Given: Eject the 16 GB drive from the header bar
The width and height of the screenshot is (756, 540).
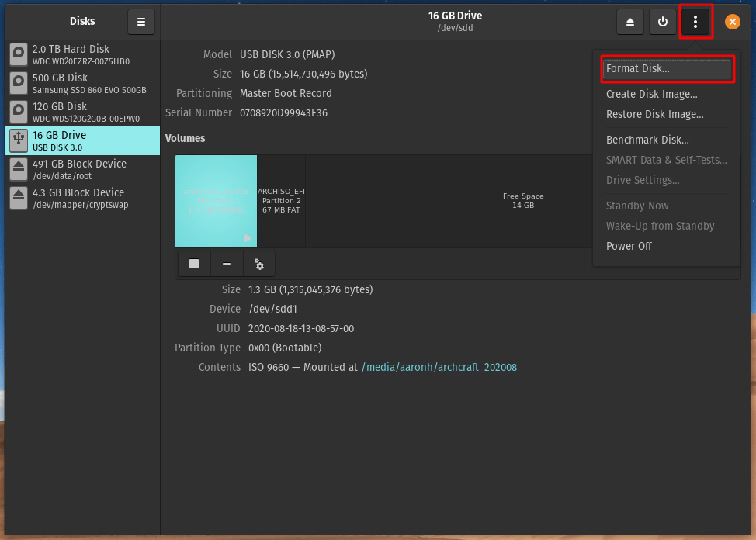Looking at the screenshot, I should tap(629, 22).
